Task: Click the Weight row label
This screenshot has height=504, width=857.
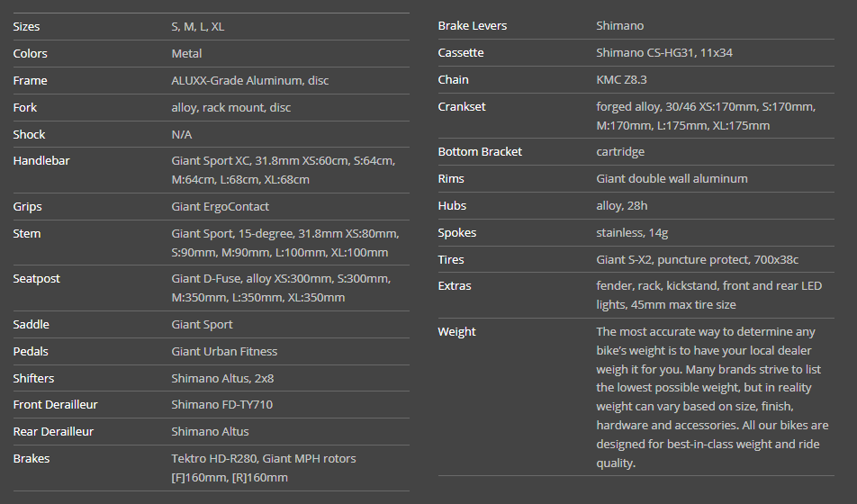Action: click(x=456, y=331)
